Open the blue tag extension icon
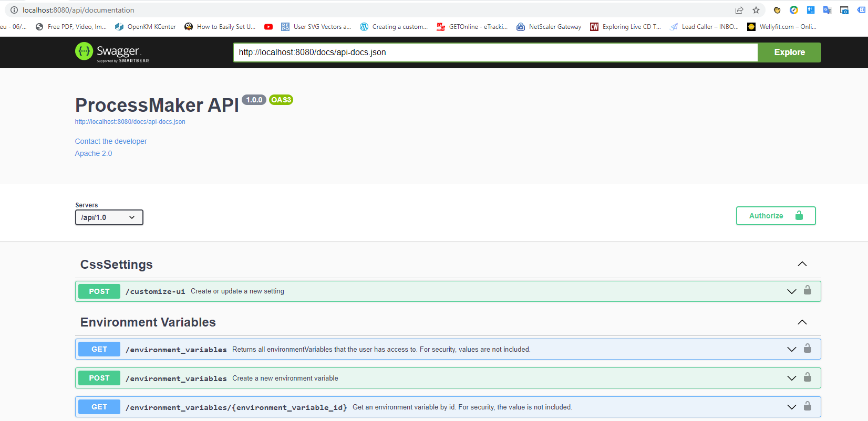Viewport: 868px width, 421px height. click(861, 10)
